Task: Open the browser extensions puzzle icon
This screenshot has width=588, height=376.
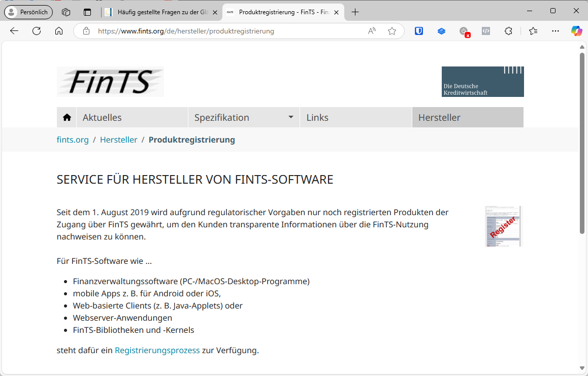Action: tap(508, 31)
